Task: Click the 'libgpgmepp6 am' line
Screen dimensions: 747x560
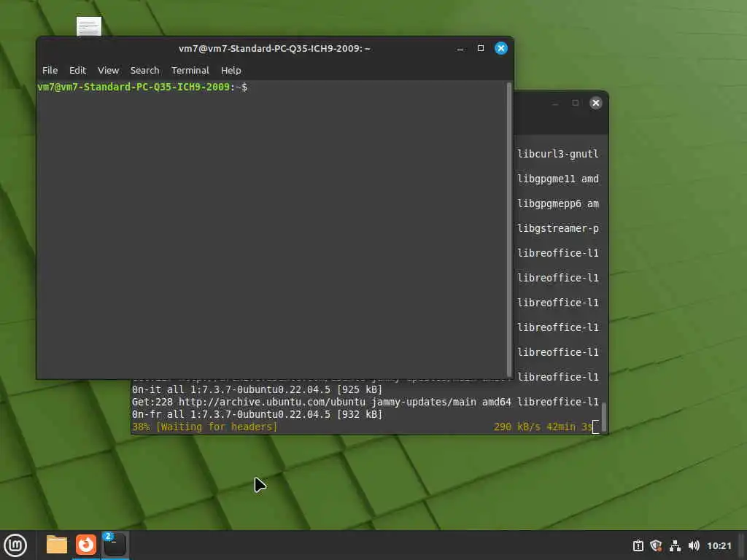Action: [558, 203]
